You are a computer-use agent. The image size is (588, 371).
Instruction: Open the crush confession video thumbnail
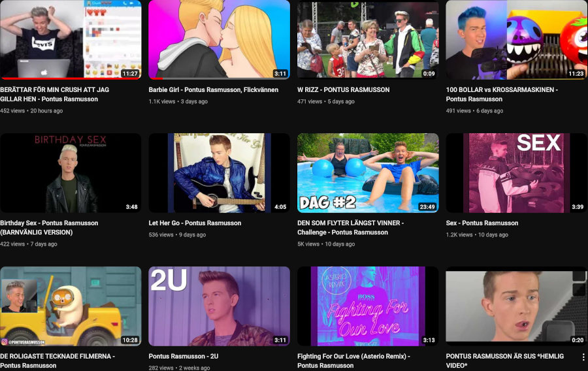point(71,39)
